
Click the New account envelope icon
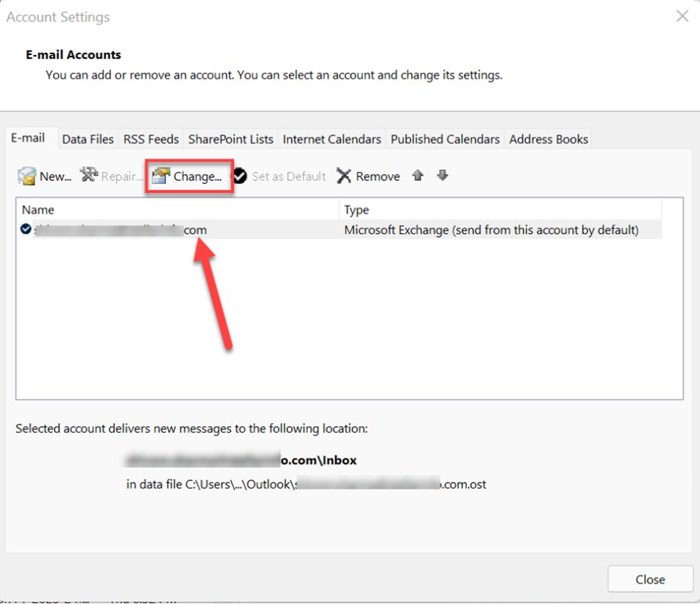[27, 176]
